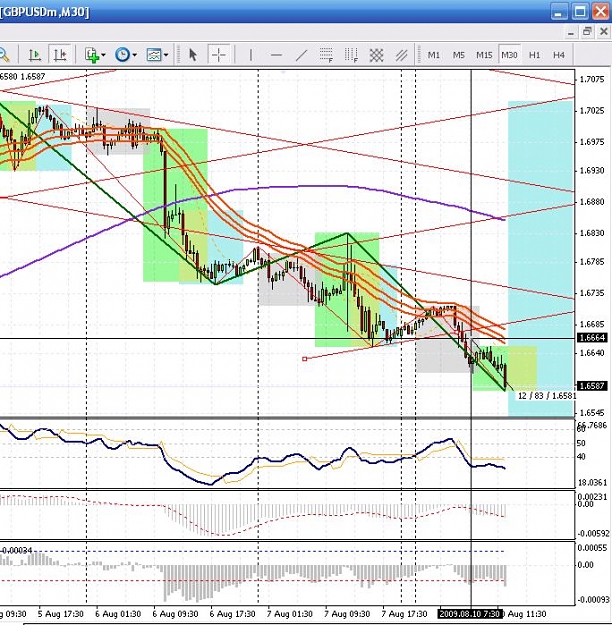This screenshot has height=625, width=612.
Task: Click the 1.6830 price axis label
Action: coord(592,233)
